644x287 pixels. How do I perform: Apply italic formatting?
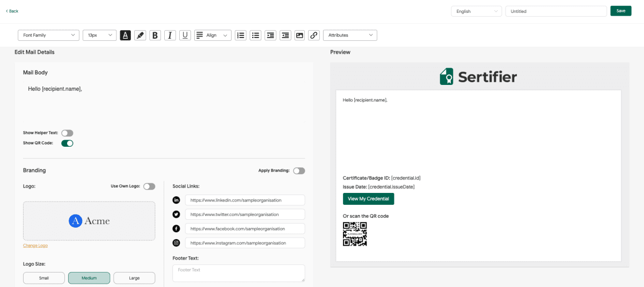[170, 35]
